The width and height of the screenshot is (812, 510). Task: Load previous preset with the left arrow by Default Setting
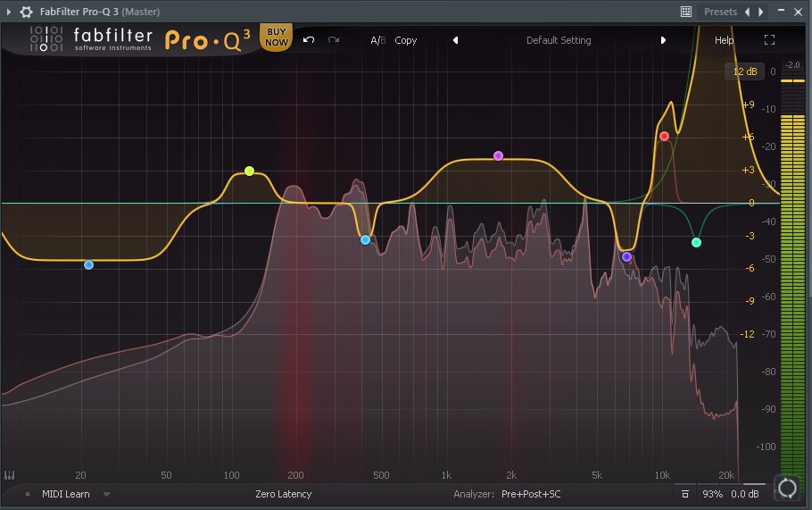(455, 40)
